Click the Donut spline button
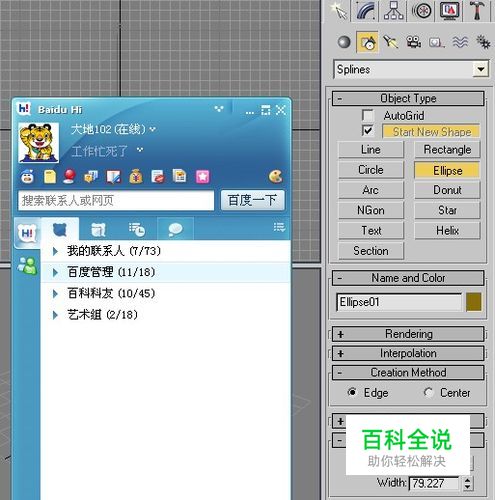The image size is (495, 500). click(447, 190)
